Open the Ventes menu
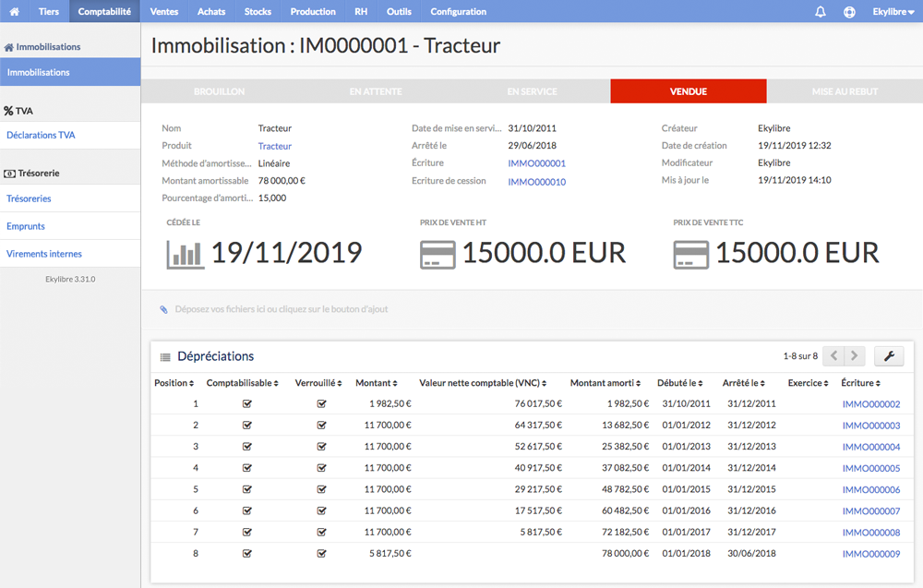Viewport: 923px width, 588px height. pyautogui.click(x=164, y=11)
